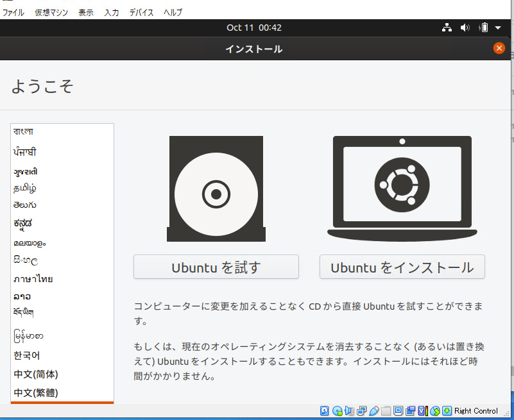Click the network adapters status icon
The image size is (514, 420).
tap(361, 410)
